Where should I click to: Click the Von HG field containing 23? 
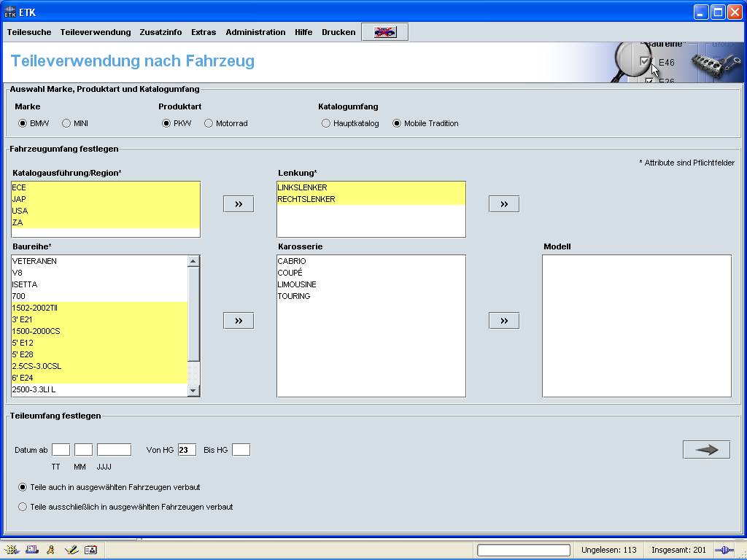click(187, 449)
